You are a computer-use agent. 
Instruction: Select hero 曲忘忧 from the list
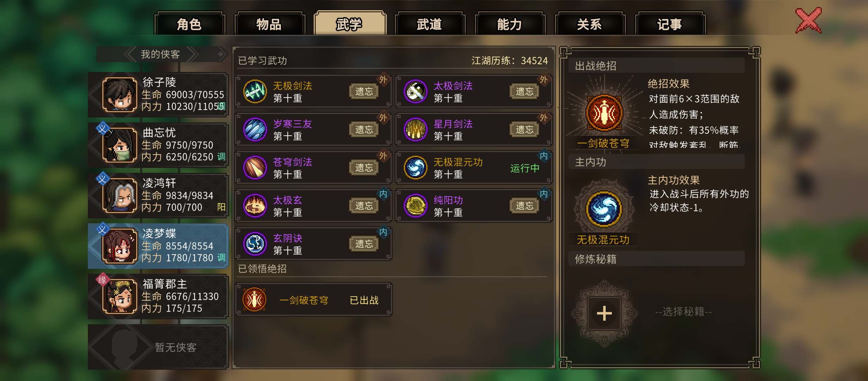[x=158, y=145]
